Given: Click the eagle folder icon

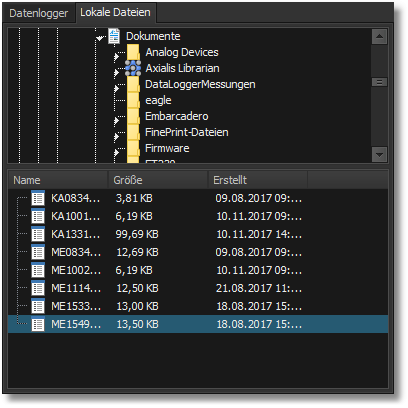Looking at the screenshot, I should [133, 100].
